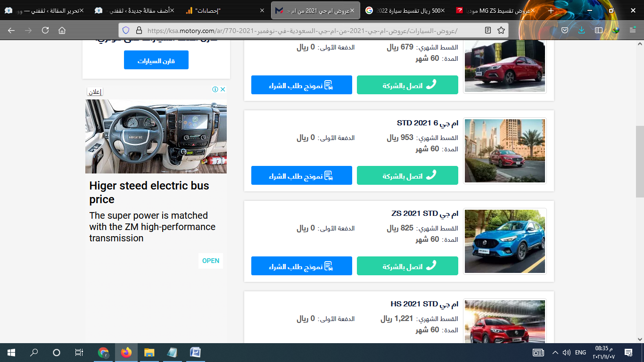This screenshot has height=362, width=644.
Task: Click the Higer bus interior ad image
Action: [156, 136]
